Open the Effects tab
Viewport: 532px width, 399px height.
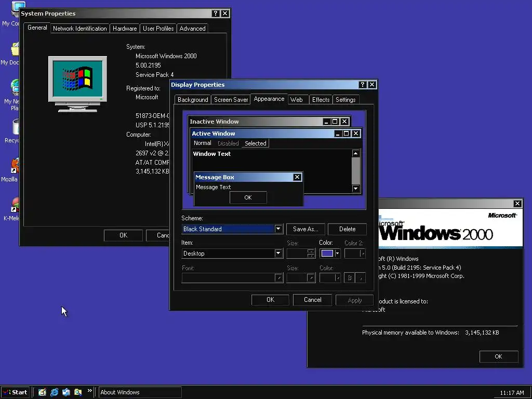[x=321, y=100]
